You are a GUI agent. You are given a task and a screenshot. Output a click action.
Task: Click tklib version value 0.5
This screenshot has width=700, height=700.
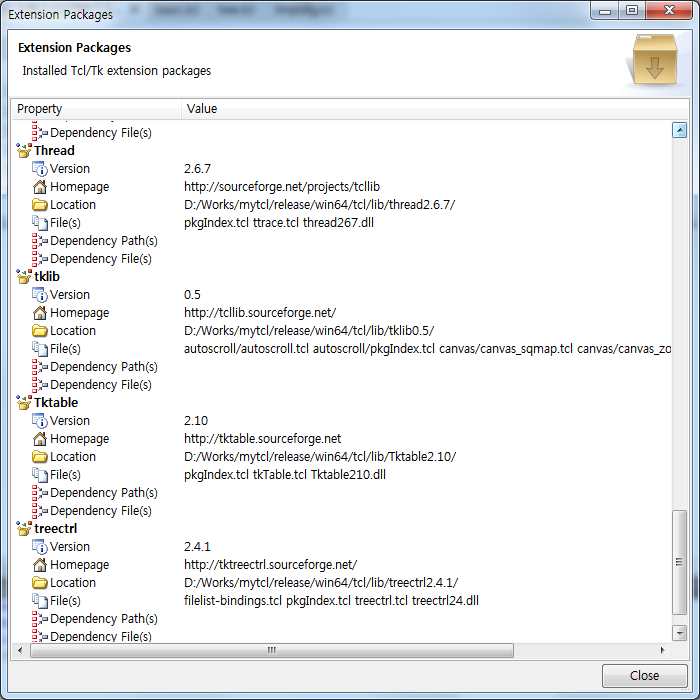(x=192, y=295)
